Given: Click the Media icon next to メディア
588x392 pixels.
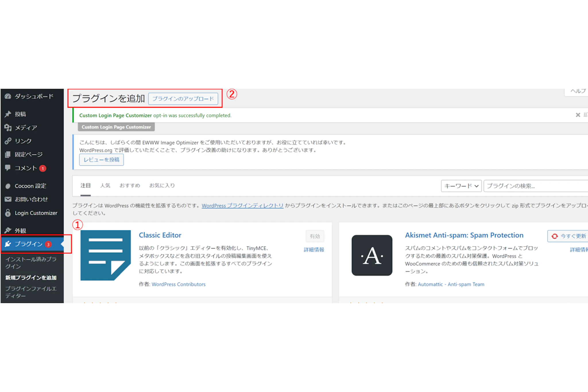Looking at the screenshot, I should [8, 128].
